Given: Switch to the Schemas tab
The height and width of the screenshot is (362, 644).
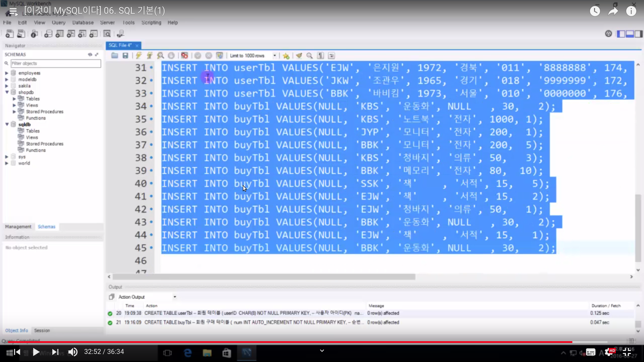Looking at the screenshot, I should coord(46,227).
